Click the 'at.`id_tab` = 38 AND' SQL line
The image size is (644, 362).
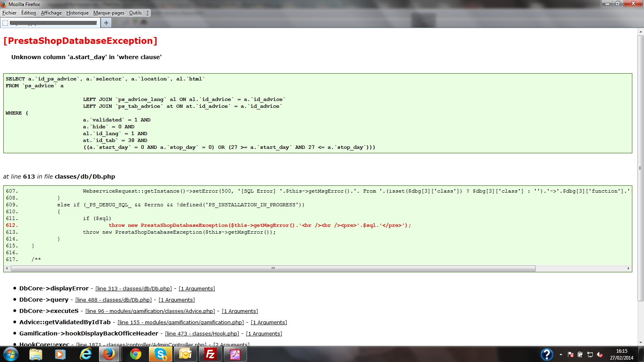point(115,140)
